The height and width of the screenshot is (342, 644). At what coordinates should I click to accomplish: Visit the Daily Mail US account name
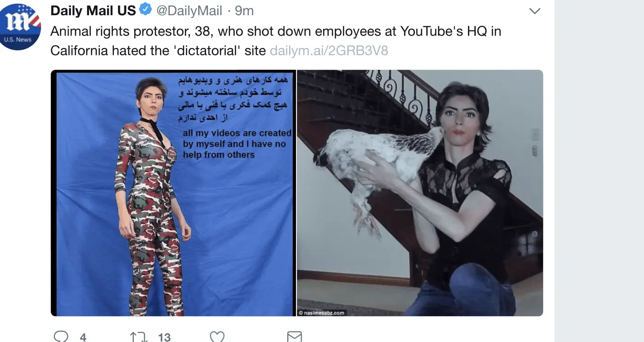(x=93, y=10)
